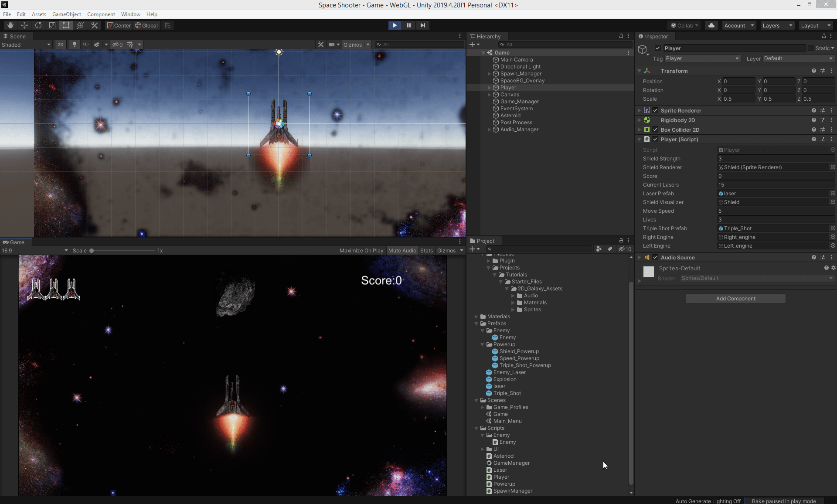Select the Rect Transform tool
Image resolution: width=837 pixels, height=504 pixels.
pos(66,25)
